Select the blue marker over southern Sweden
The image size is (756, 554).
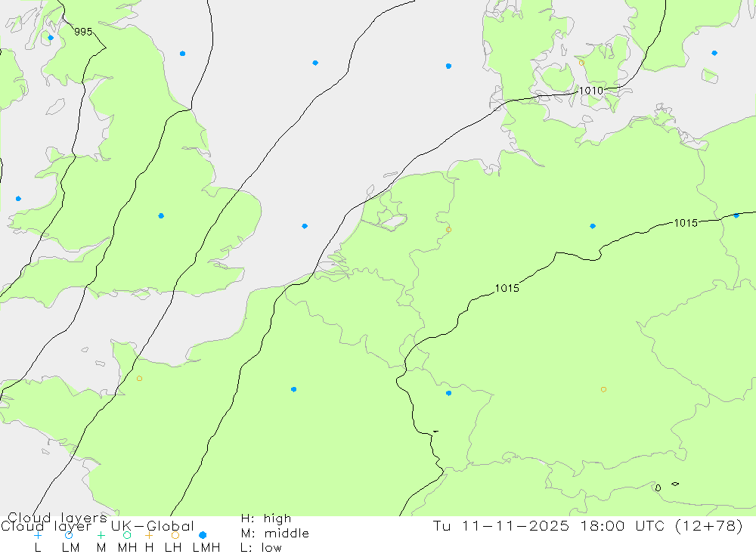(x=714, y=53)
